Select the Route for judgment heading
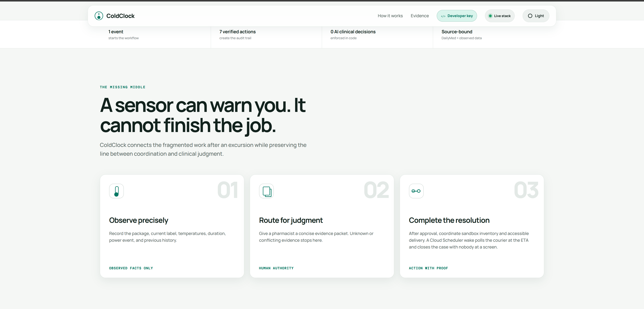This screenshot has height=309, width=644. click(291, 220)
